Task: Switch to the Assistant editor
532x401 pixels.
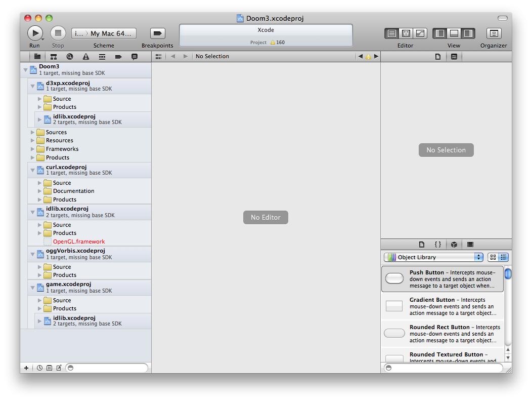Action: [406, 33]
